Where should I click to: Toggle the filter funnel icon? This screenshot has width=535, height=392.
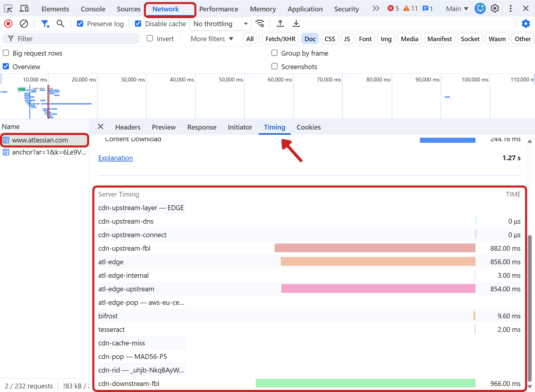pyautogui.click(x=45, y=23)
